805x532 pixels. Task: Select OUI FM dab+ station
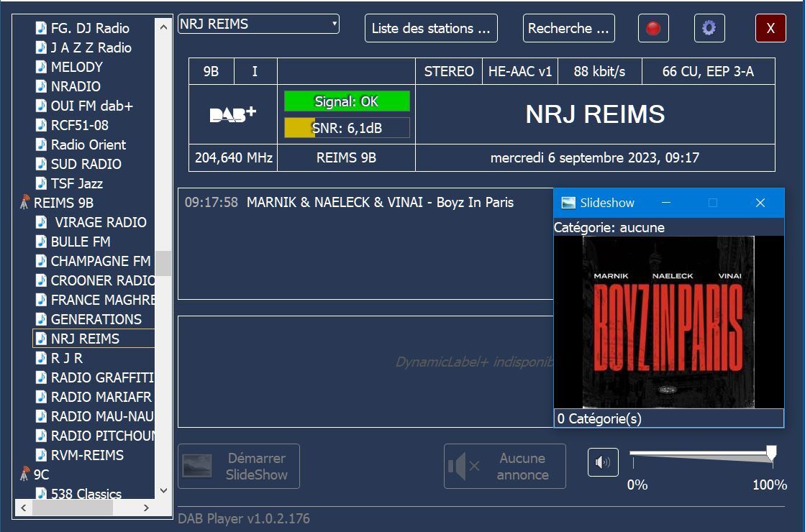click(92, 106)
